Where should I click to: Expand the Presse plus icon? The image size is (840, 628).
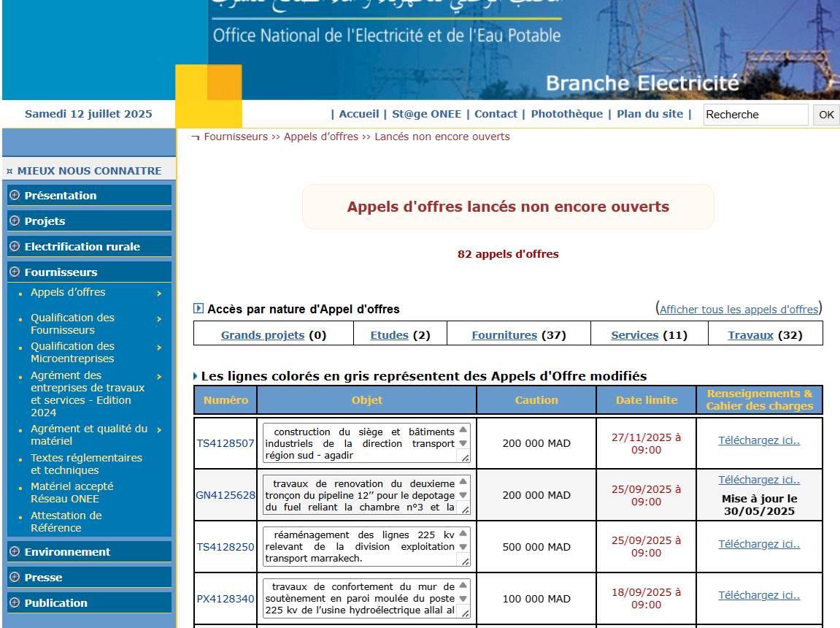[15, 577]
